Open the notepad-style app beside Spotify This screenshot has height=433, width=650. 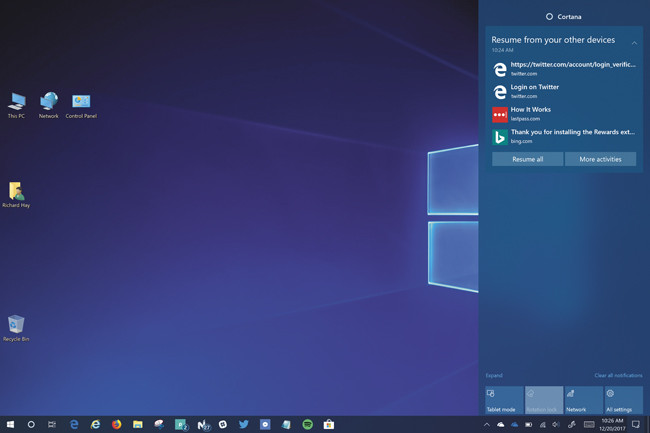coord(286,424)
